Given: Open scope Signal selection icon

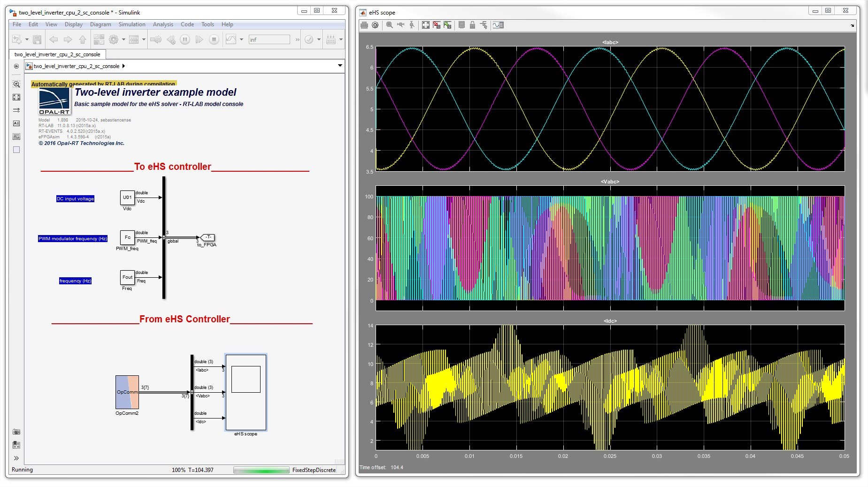Looking at the screenshot, I should 484,25.
